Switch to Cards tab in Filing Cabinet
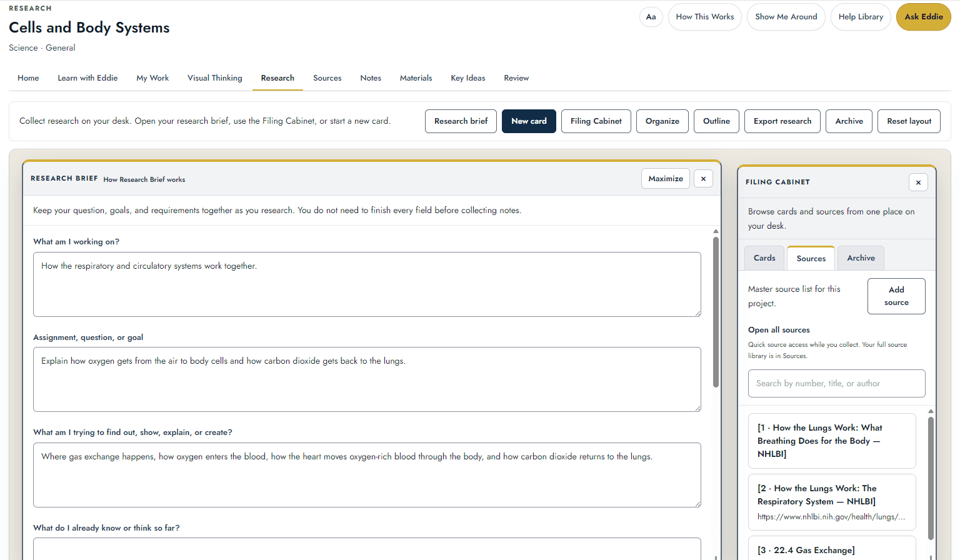 (764, 258)
